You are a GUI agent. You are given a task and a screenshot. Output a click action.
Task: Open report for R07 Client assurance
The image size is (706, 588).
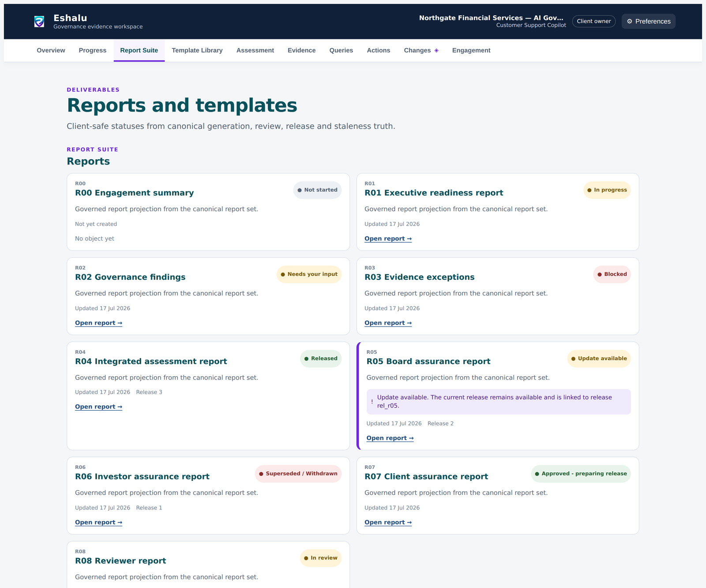388,522
